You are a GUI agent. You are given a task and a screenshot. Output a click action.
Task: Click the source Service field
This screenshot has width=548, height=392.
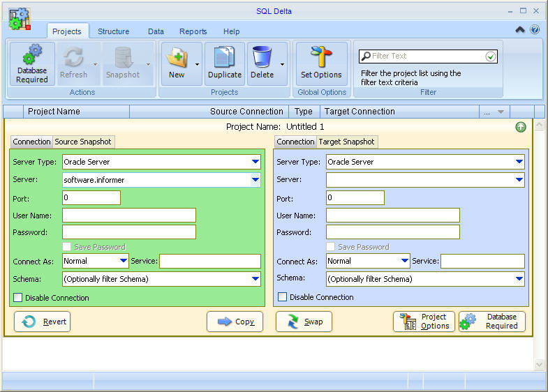pyautogui.click(x=210, y=261)
